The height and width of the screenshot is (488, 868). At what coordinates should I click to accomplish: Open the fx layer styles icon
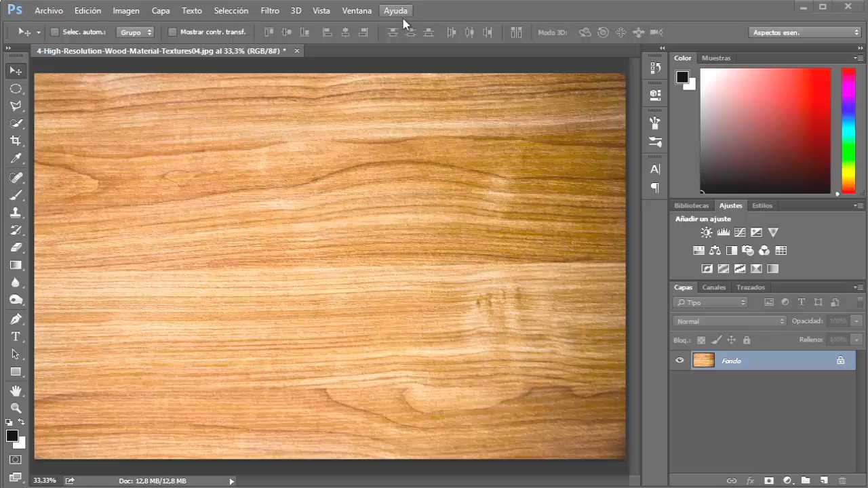coord(750,481)
